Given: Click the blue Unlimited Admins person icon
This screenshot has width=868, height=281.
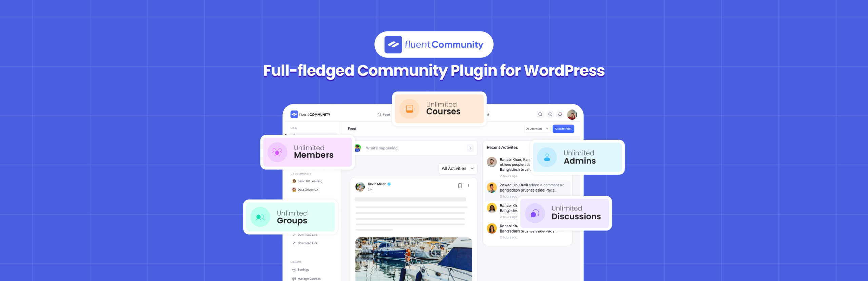Looking at the screenshot, I should tap(547, 157).
